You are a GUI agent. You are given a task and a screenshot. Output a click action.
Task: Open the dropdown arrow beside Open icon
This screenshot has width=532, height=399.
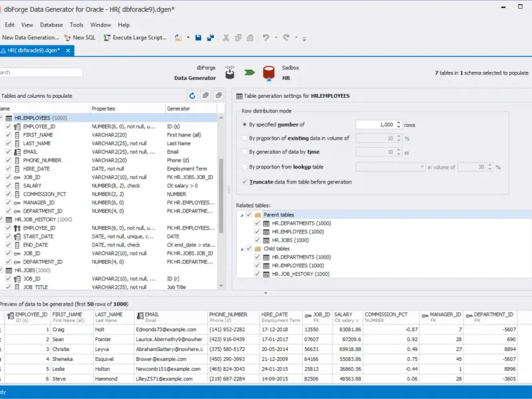(x=188, y=38)
